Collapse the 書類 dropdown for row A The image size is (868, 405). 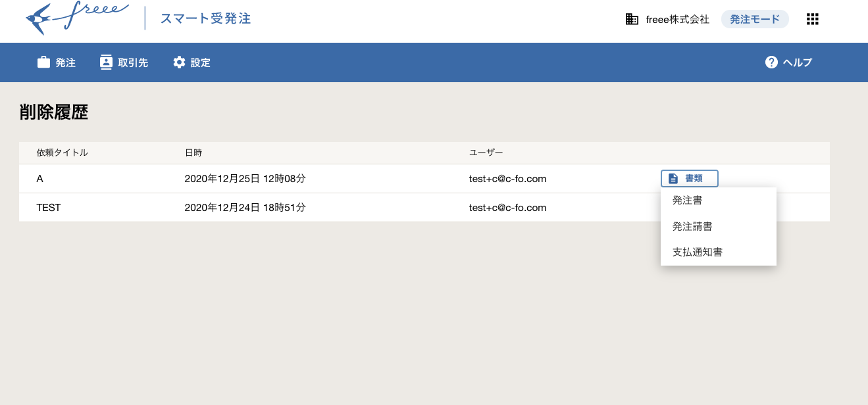click(x=689, y=179)
